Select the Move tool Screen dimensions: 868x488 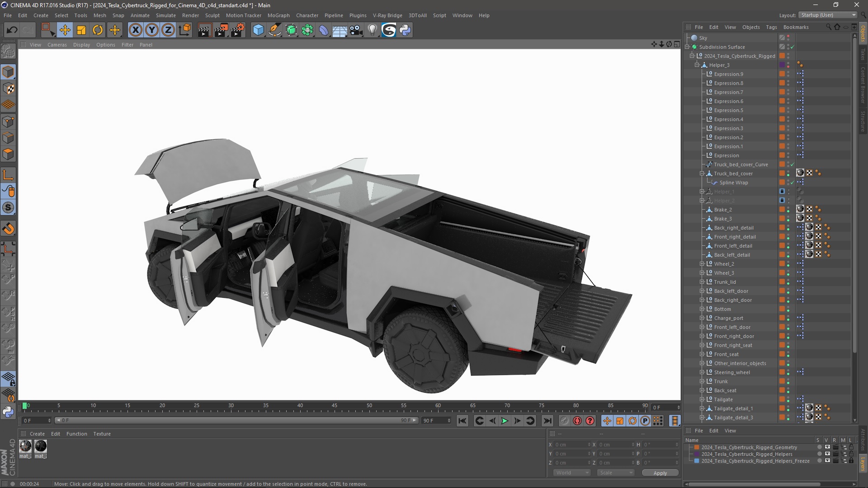(65, 30)
